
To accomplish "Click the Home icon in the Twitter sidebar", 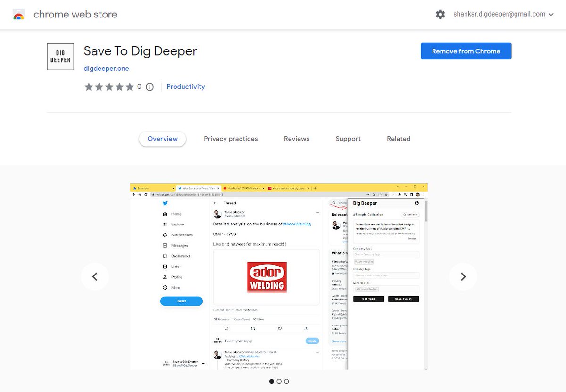I will (165, 213).
